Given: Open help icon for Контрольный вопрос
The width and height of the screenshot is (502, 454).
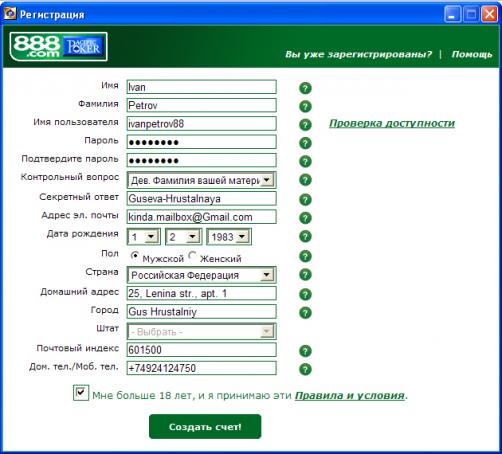Looking at the screenshot, I should pos(305,180).
